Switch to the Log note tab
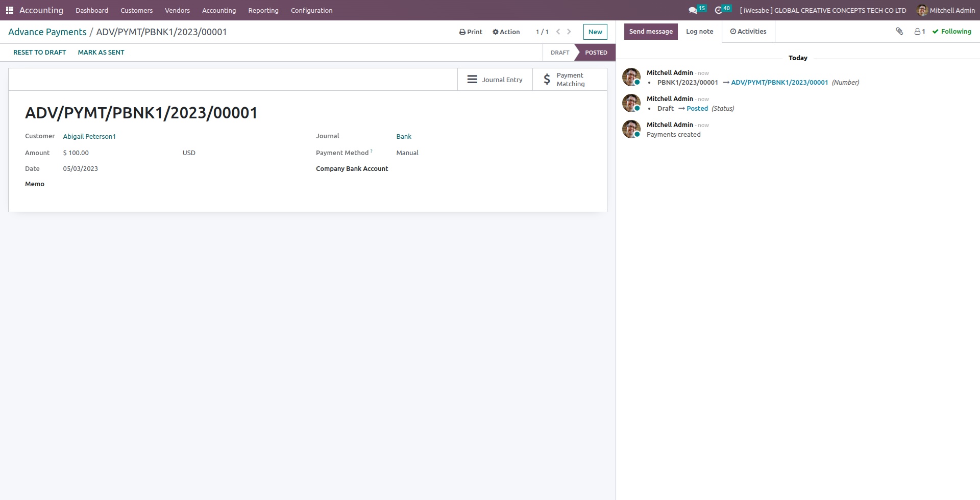 coord(699,32)
